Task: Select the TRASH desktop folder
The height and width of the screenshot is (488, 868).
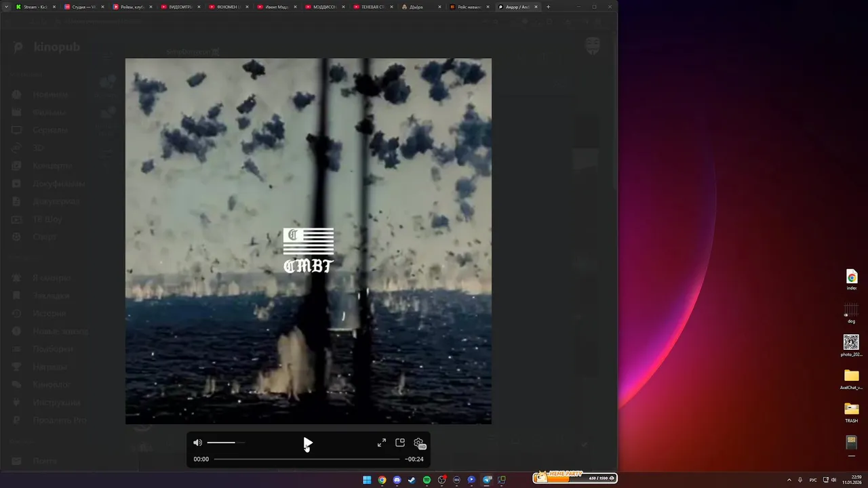Action: click(x=852, y=412)
